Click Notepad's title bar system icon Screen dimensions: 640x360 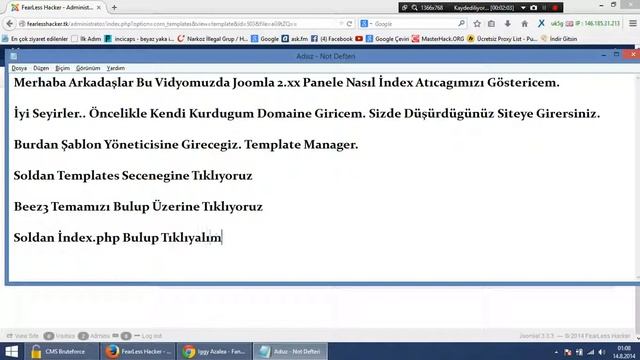[13, 56]
